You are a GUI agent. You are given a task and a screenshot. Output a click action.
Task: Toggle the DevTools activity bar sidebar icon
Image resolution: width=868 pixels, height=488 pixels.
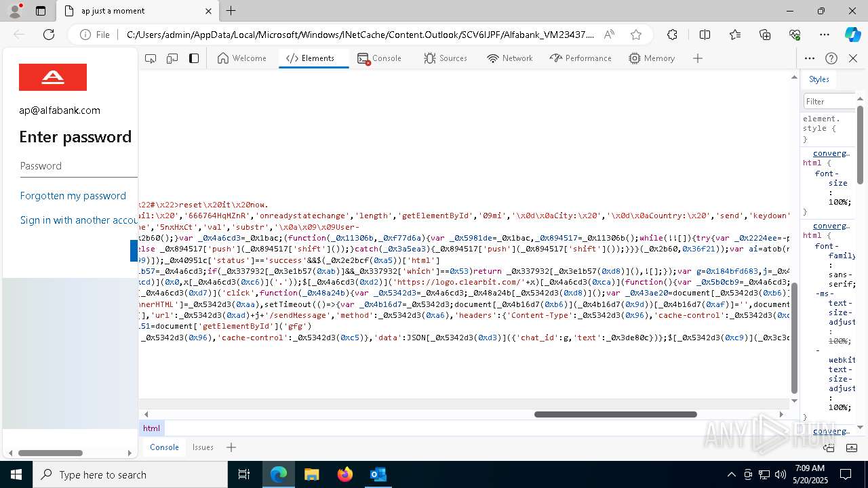pyautogui.click(x=194, y=58)
